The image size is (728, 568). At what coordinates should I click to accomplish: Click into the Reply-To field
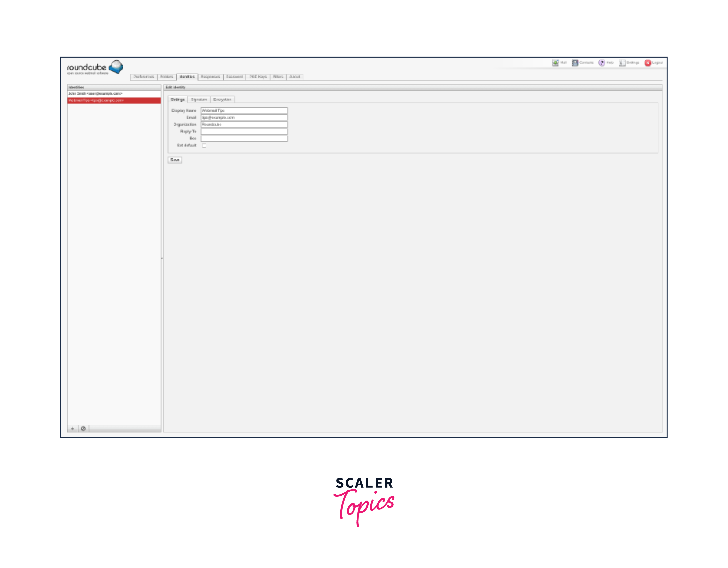pos(244,132)
